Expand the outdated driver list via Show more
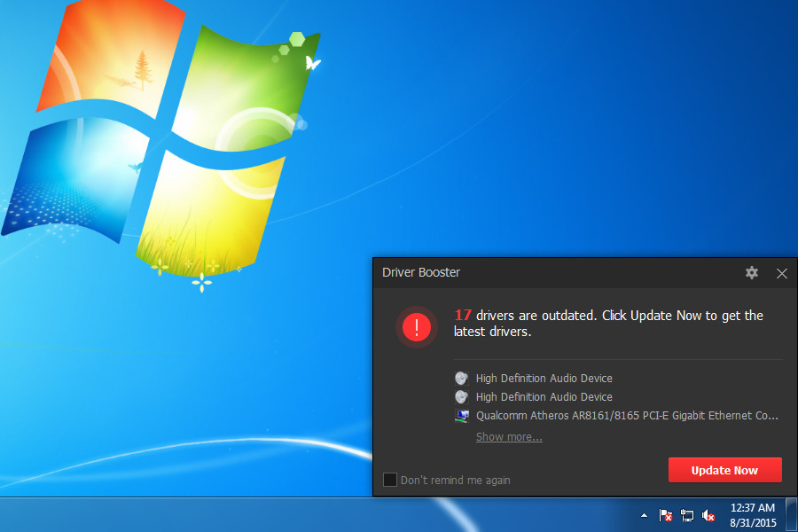Viewport: 798px width, 532px height. 509,436
